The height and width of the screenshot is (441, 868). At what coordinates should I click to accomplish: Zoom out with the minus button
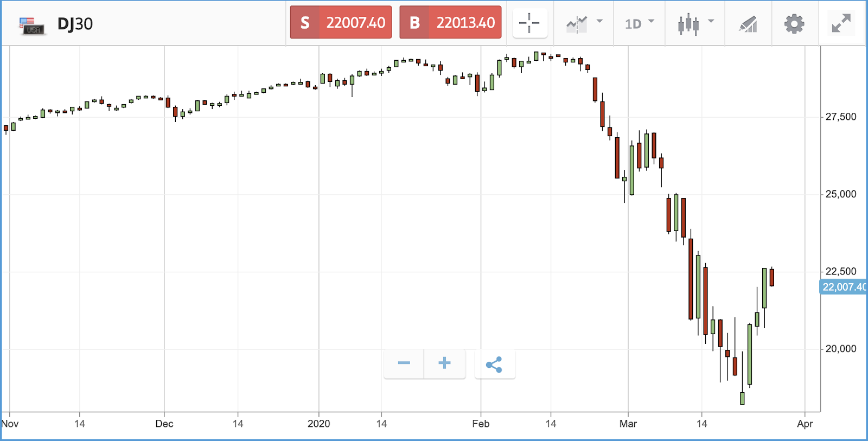(404, 363)
